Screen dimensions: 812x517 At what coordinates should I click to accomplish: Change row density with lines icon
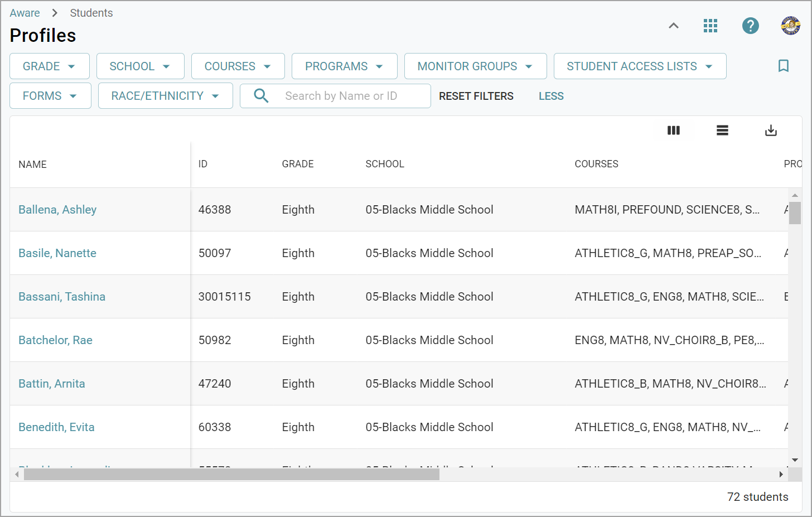[x=722, y=131]
